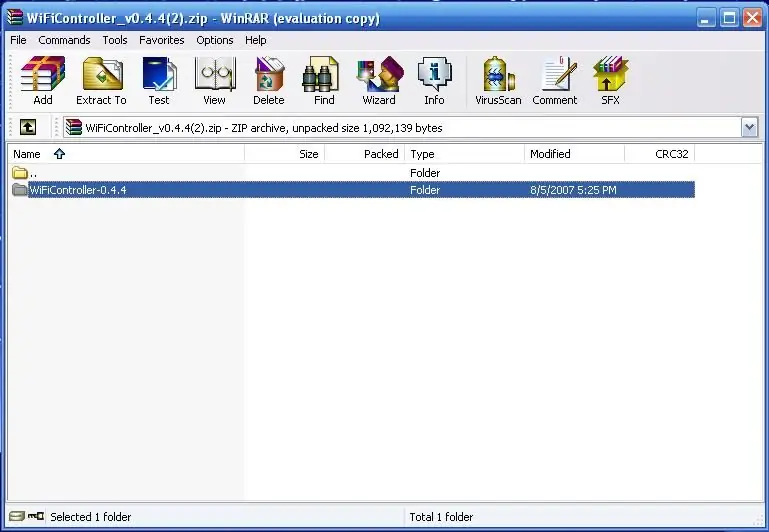Minimize the WinRAR window
The height and width of the screenshot is (532, 769).
coord(706,18)
